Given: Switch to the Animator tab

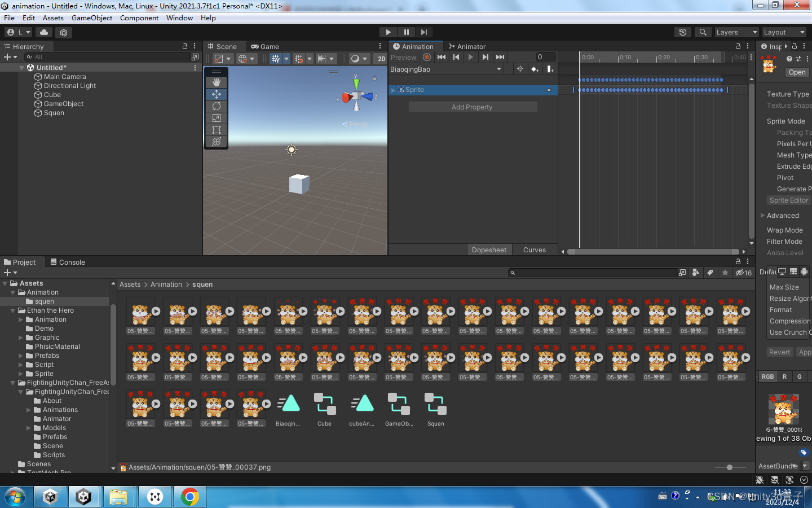Looking at the screenshot, I should 467,46.
